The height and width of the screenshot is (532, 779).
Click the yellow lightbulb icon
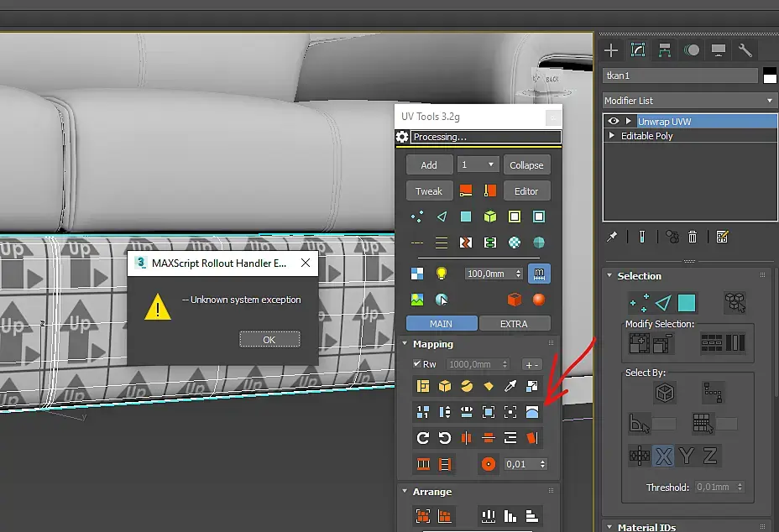[442, 274]
